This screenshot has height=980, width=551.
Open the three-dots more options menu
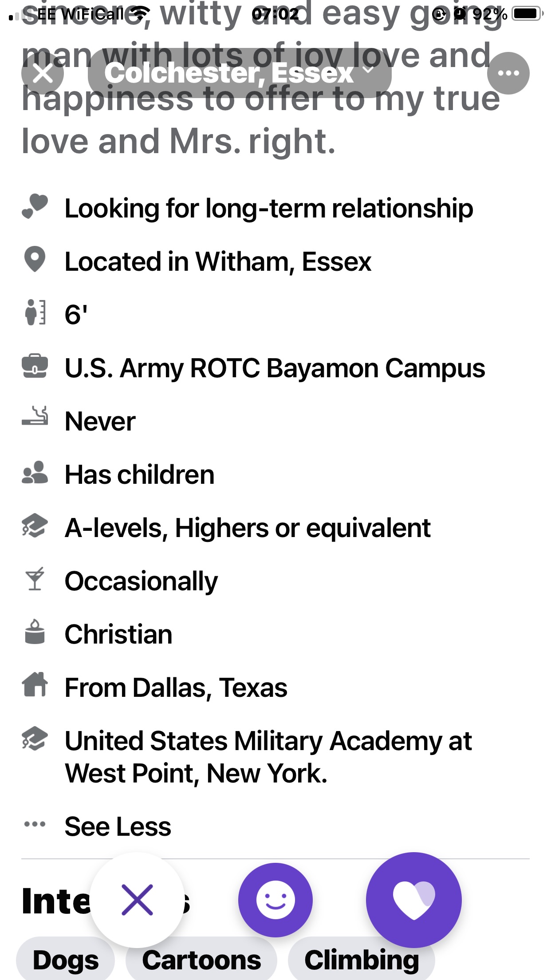point(508,73)
